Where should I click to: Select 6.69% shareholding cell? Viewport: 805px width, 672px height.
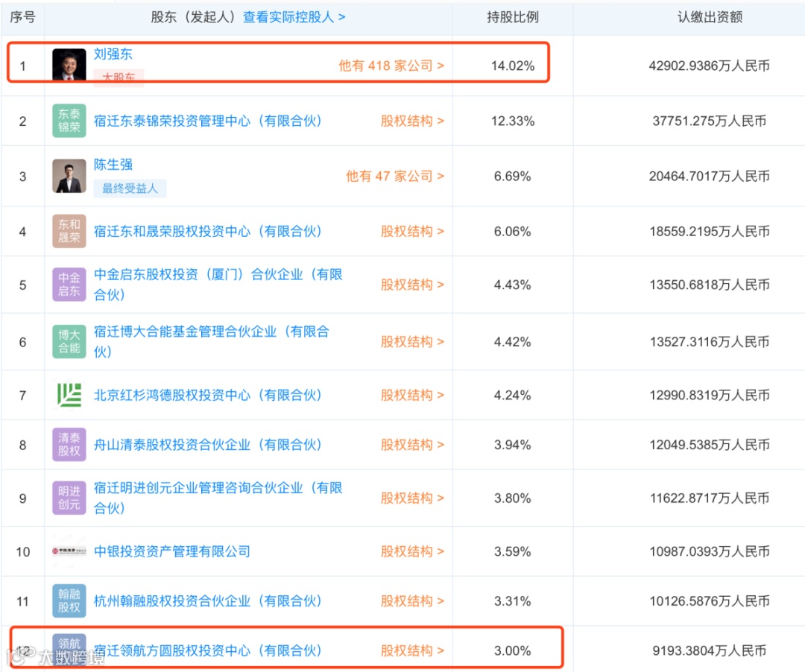513,176
